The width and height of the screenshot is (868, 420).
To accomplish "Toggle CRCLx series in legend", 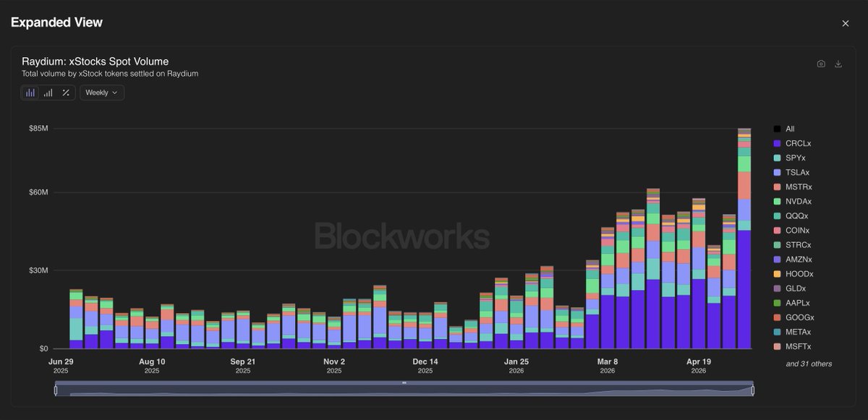I will coord(792,143).
